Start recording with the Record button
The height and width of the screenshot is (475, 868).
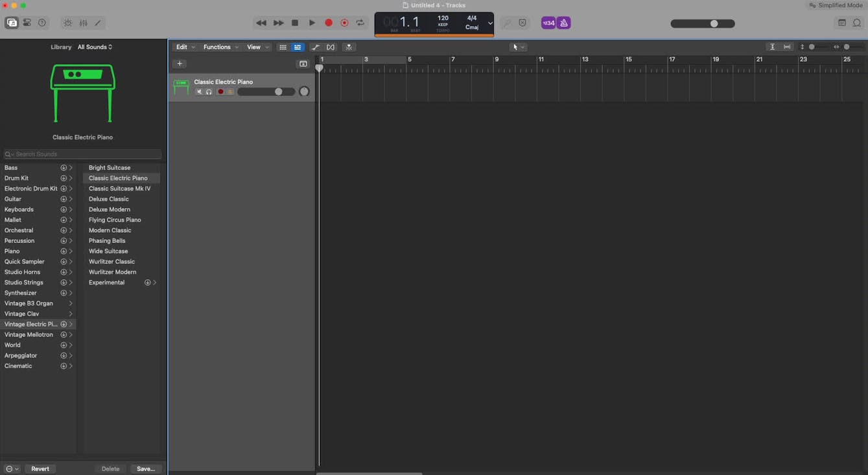(x=329, y=23)
